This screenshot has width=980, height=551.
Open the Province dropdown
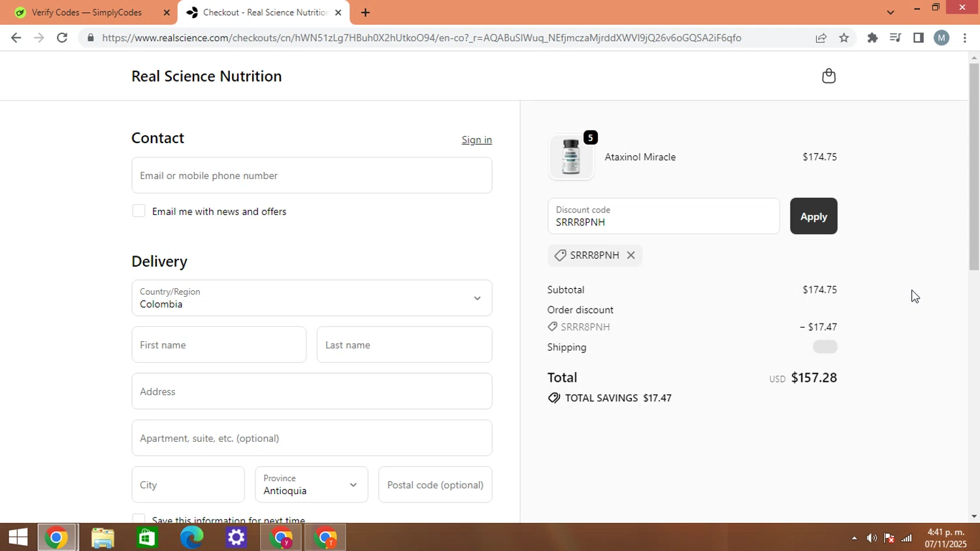312,485
